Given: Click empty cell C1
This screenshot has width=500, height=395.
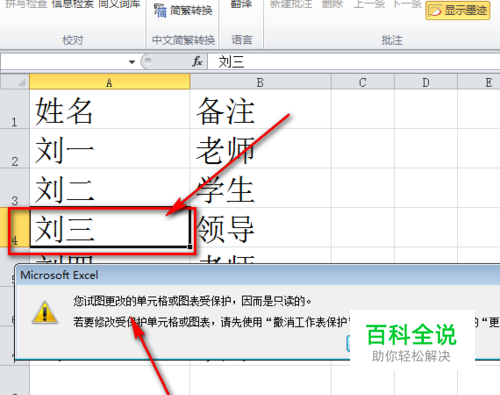Looking at the screenshot, I should pyautogui.click(x=363, y=109).
